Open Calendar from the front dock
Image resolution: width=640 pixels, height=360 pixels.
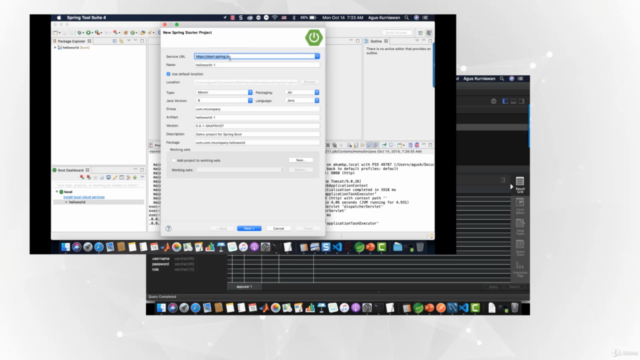pos(154,247)
